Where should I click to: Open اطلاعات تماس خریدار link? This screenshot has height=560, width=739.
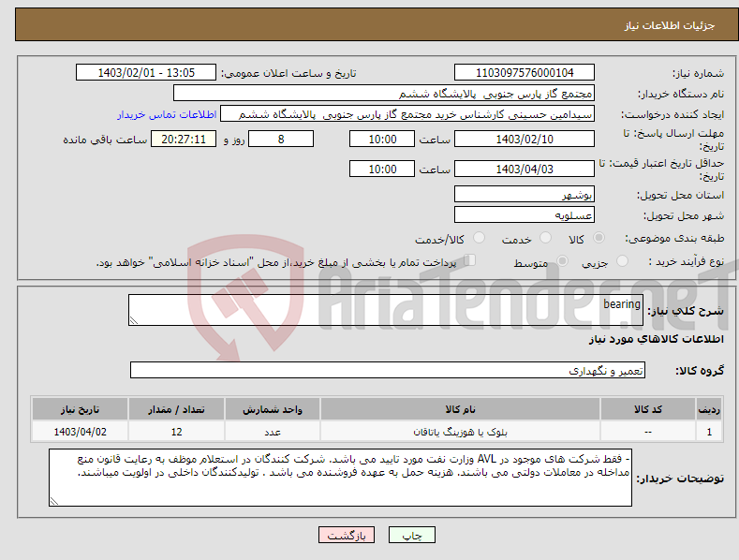pos(167,114)
